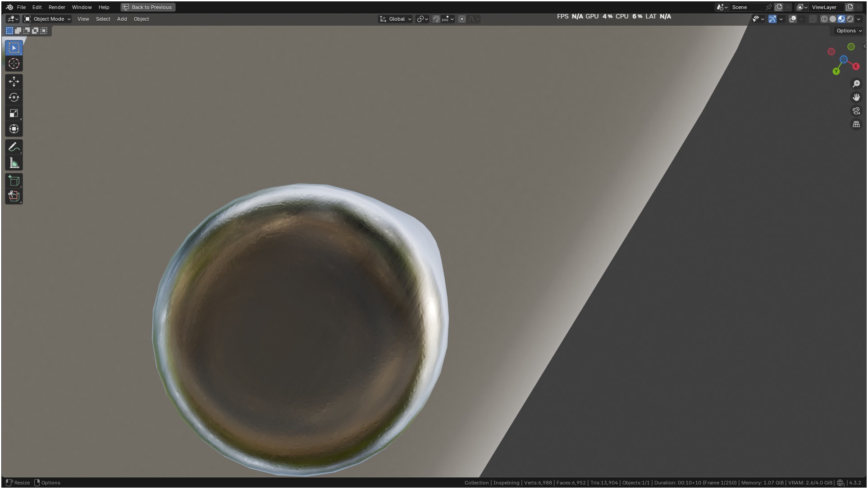Switch to perspective/orthographic grid view
Screen dimensions: 868x489
tap(856, 124)
